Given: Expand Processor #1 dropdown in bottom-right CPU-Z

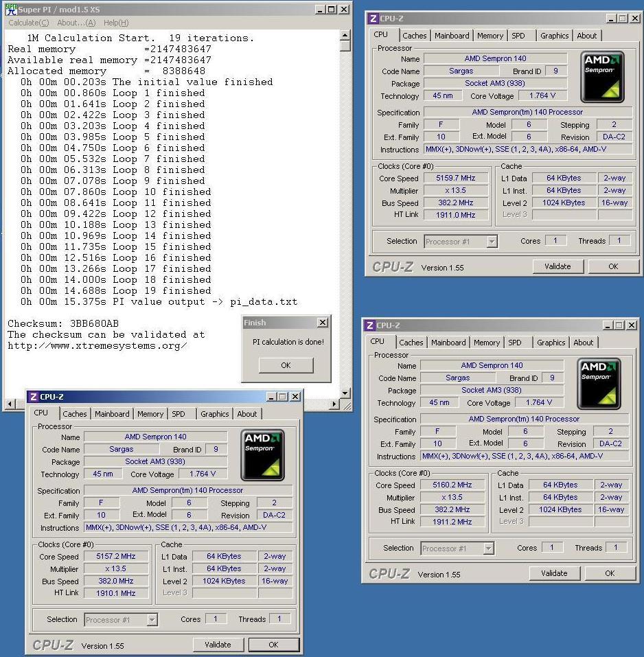Looking at the screenshot, I should click(x=489, y=548).
